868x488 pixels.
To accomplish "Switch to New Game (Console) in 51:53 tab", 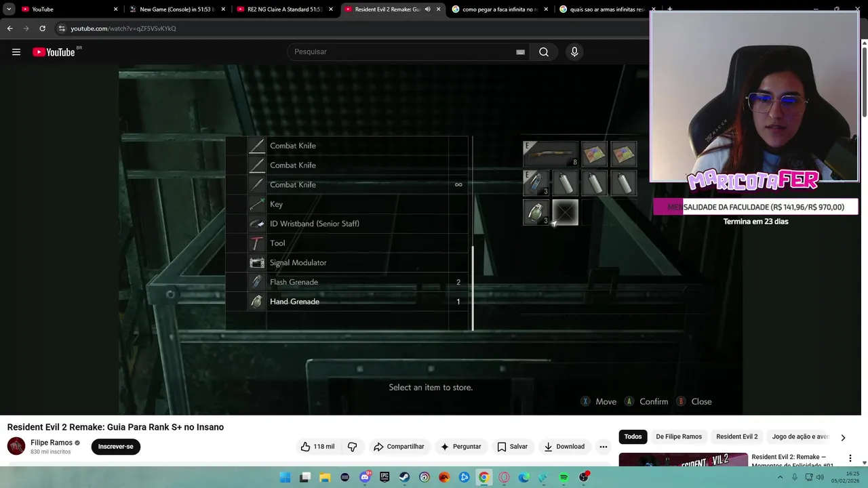I will click(x=175, y=9).
